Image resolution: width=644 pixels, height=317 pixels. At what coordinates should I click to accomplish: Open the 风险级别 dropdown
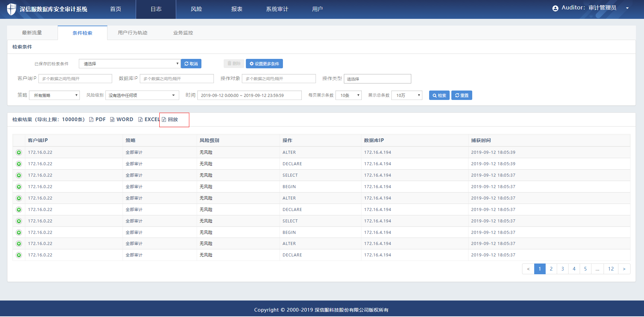point(142,96)
